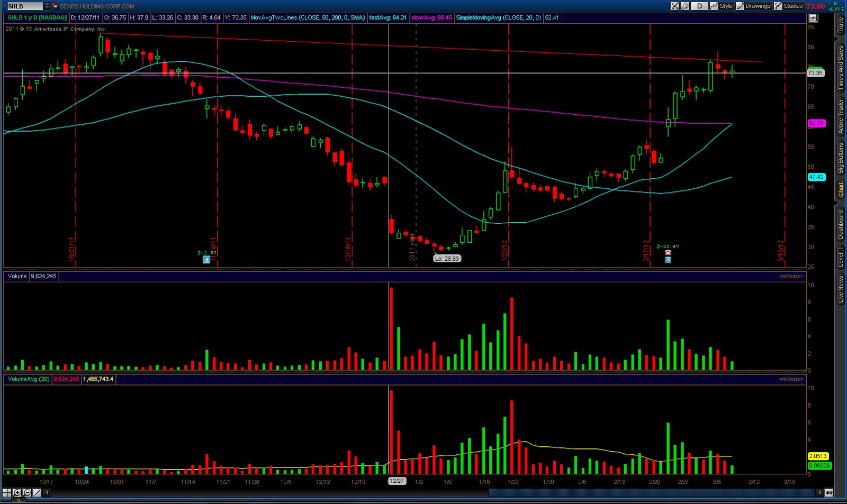The image size is (847, 504).
Task: Click the SEARS HOLDING CORP COM title
Action: [97, 6]
